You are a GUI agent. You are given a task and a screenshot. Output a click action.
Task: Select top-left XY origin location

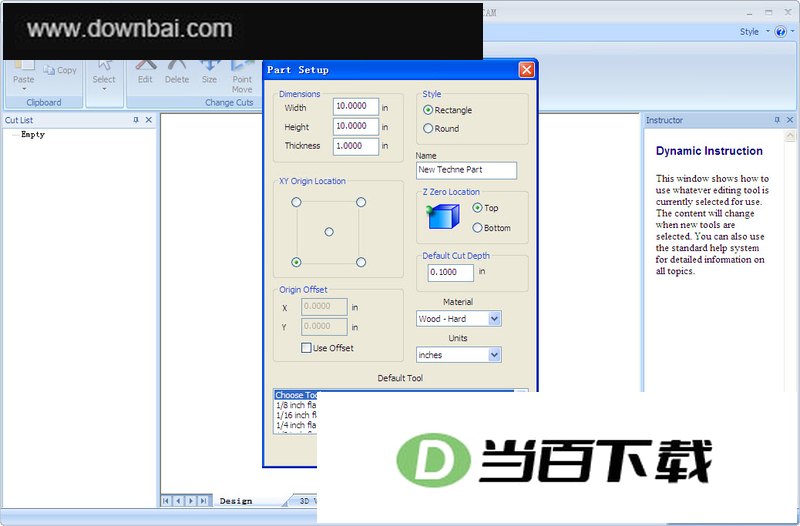pos(296,203)
